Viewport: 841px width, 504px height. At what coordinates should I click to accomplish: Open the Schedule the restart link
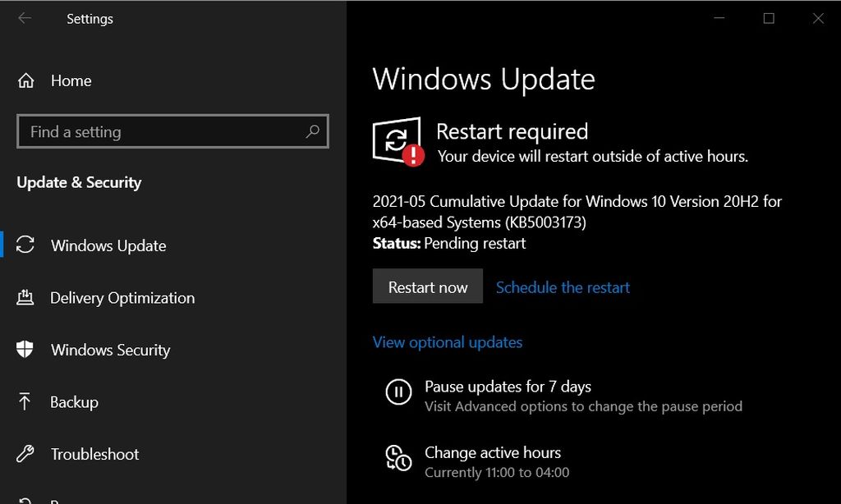563,287
